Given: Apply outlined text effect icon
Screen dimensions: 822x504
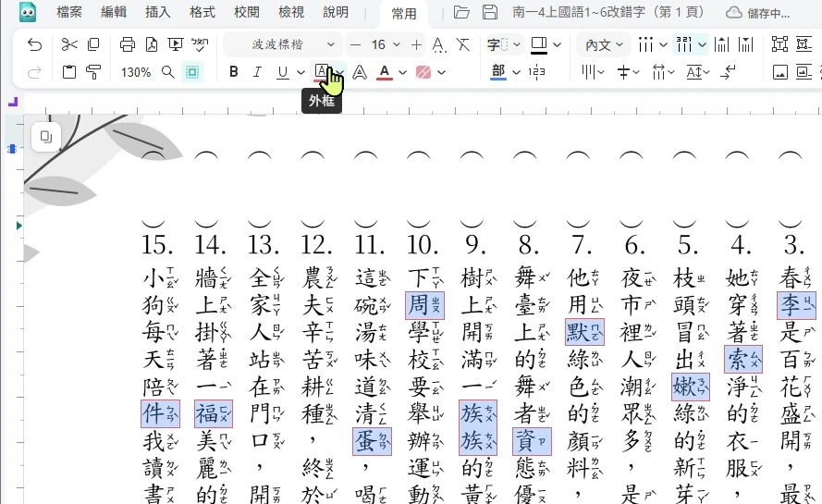Looking at the screenshot, I should click(359, 72).
